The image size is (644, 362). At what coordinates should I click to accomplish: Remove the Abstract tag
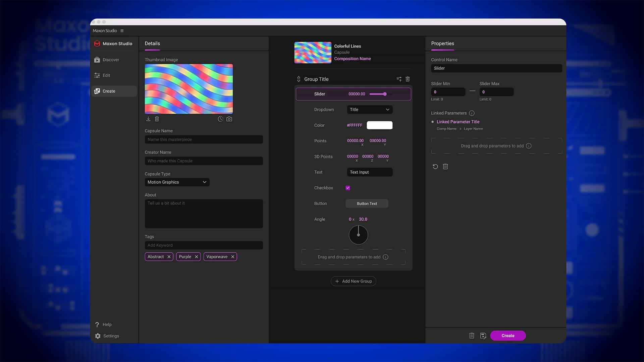pos(169,257)
